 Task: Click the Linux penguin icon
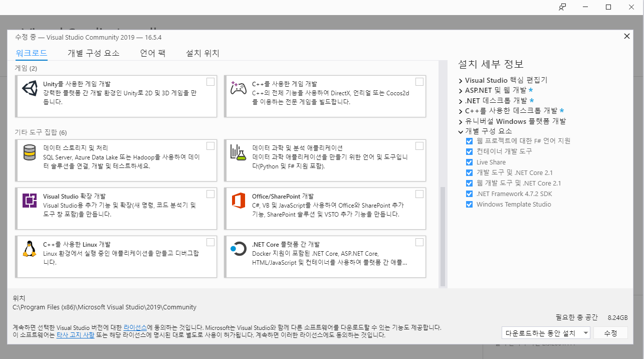click(x=30, y=249)
